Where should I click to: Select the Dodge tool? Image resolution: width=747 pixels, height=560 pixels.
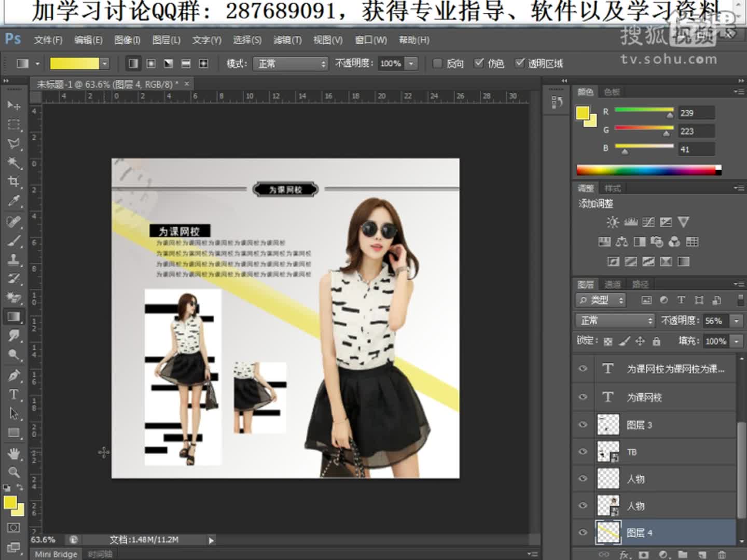(14, 355)
